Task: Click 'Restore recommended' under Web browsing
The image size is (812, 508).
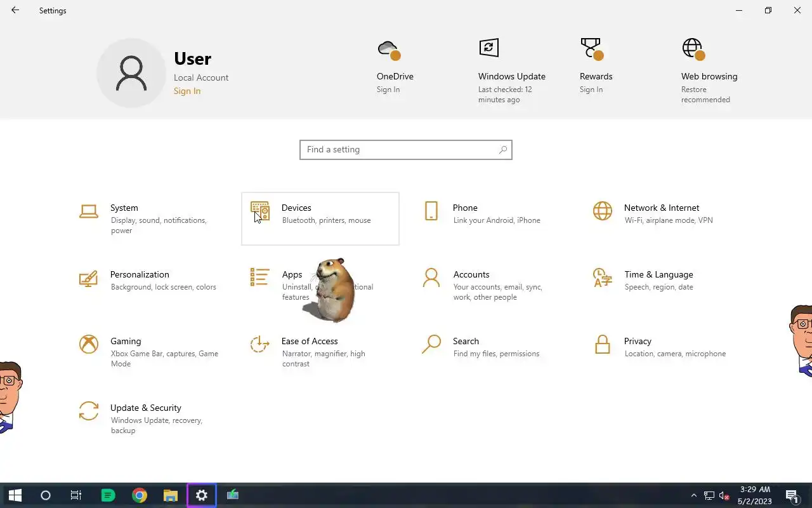Action: click(705, 95)
